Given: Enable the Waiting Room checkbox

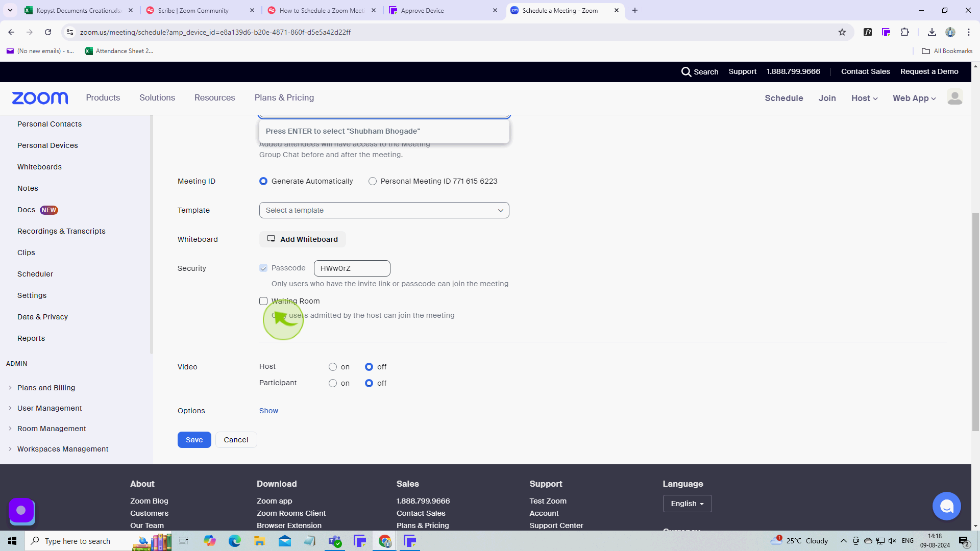Looking at the screenshot, I should pos(263,301).
